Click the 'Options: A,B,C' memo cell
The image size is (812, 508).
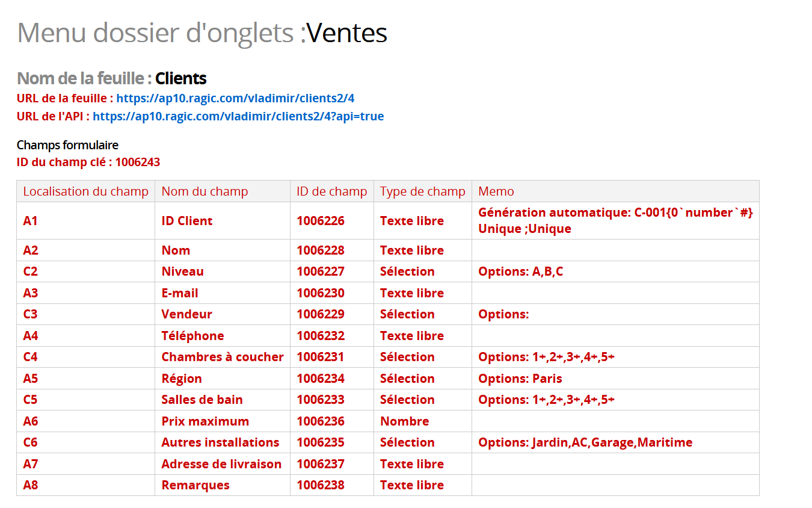(615, 271)
